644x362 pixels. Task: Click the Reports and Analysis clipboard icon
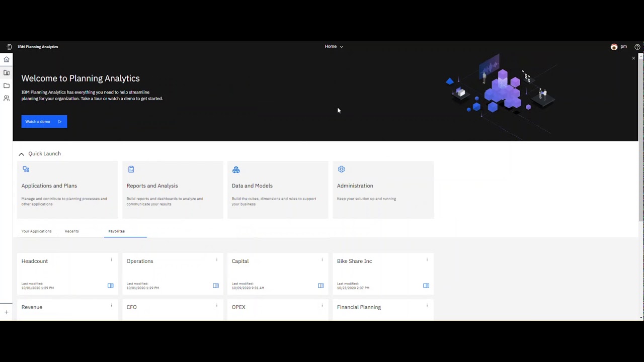(x=131, y=169)
